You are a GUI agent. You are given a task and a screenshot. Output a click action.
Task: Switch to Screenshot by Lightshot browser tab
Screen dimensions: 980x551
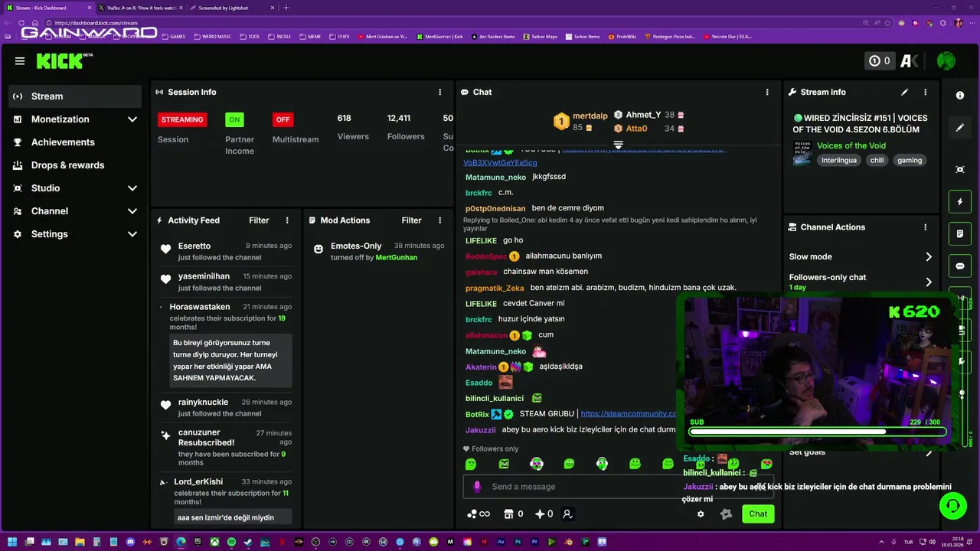(231, 8)
